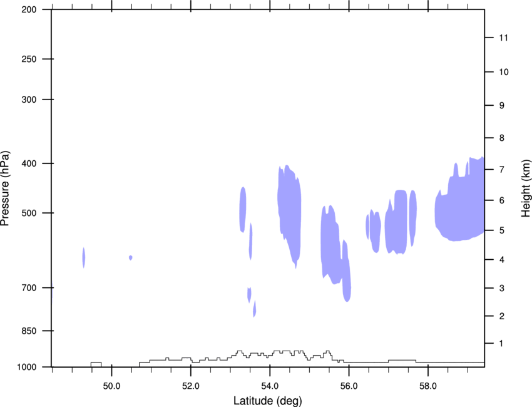532x407 pixels.
Task: Click the 200 pressure tick label
Action: click(x=29, y=9)
